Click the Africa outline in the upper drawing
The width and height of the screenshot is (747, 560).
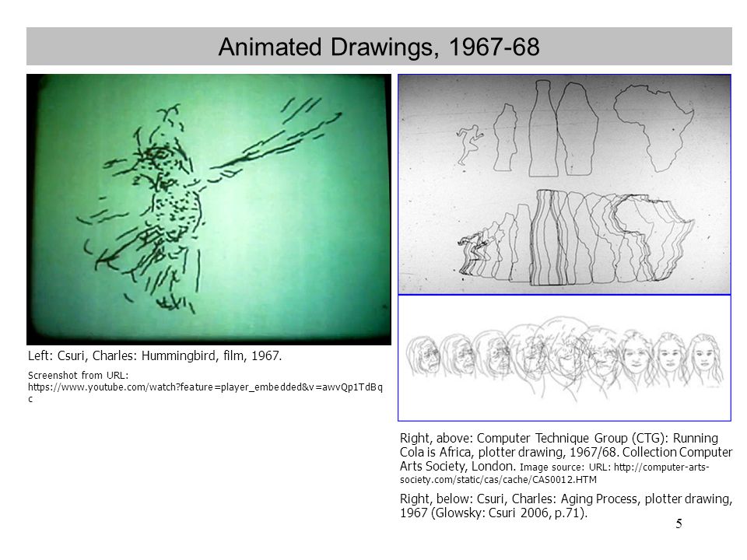pos(653,128)
